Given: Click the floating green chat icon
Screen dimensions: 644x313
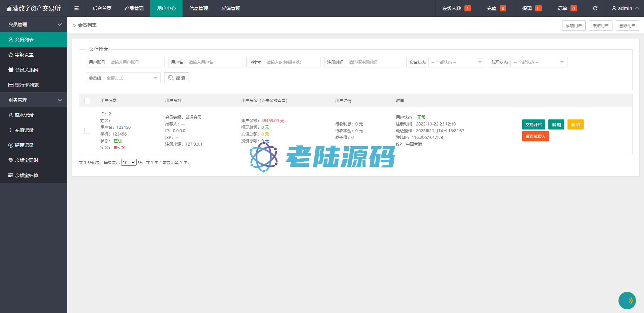Looking at the screenshot, I should [627, 300].
